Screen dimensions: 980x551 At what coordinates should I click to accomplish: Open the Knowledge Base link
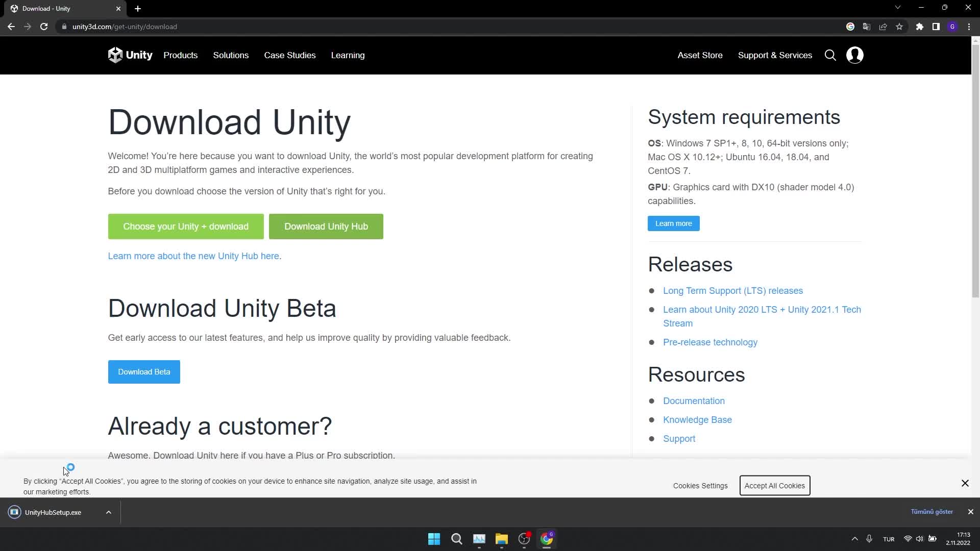(697, 420)
